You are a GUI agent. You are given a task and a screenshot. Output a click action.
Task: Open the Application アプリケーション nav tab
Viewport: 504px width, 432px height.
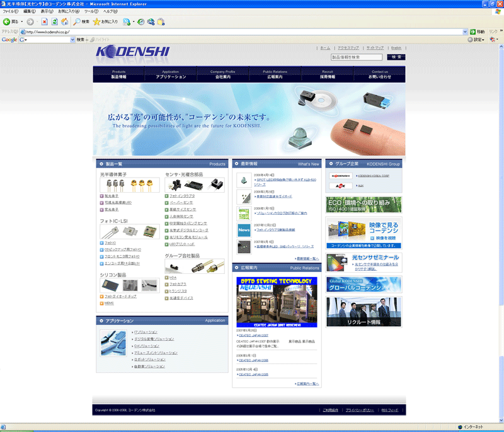[171, 74]
